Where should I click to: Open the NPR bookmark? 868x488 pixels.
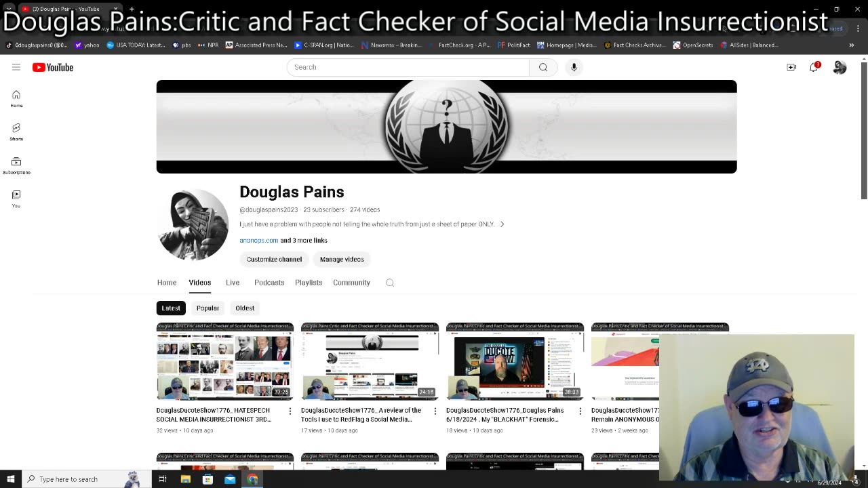click(208, 45)
